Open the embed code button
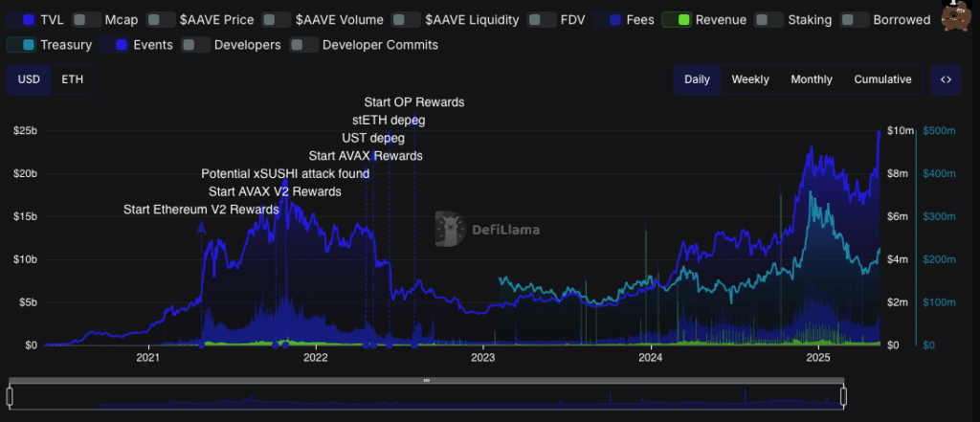This screenshot has height=422, width=980. tap(946, 79)
